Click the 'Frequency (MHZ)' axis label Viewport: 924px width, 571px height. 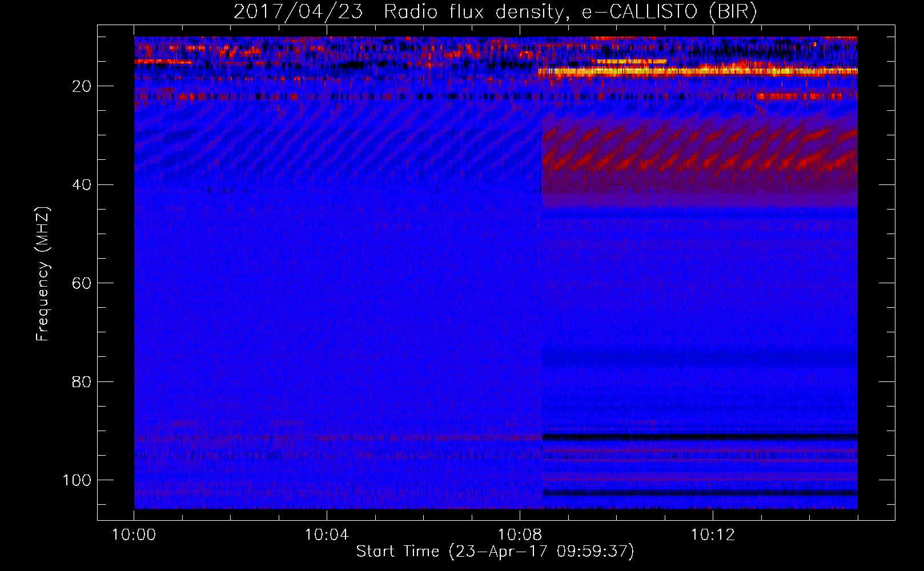click(43, 274)
